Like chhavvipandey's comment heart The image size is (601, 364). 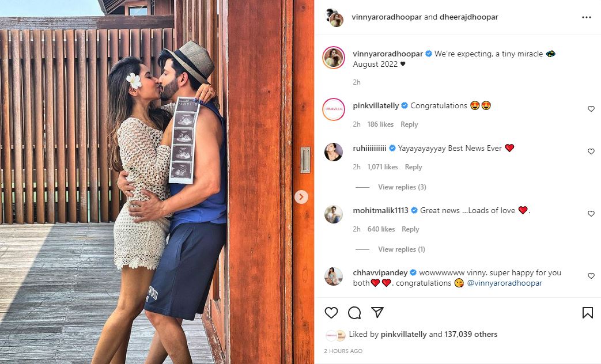click(x=591, y=275)
